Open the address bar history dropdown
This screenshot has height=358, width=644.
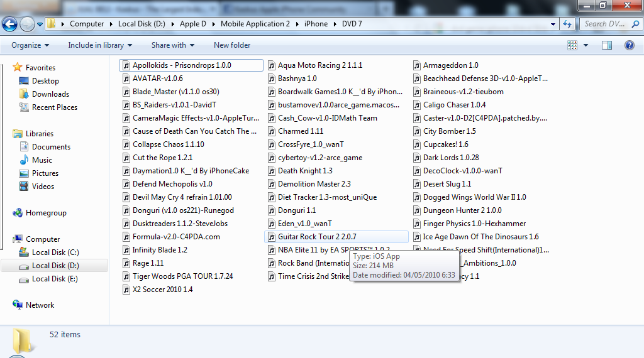click(553, 24)
